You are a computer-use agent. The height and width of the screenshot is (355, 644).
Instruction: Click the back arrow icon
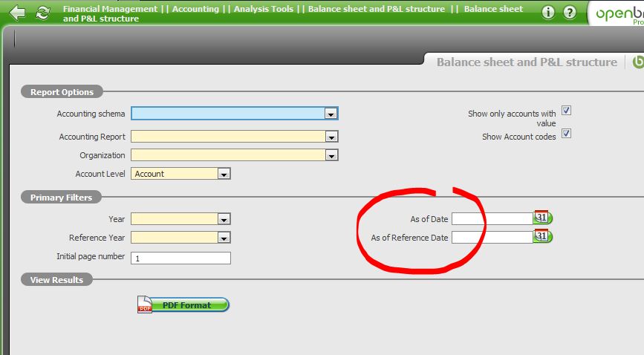point(17,13)
